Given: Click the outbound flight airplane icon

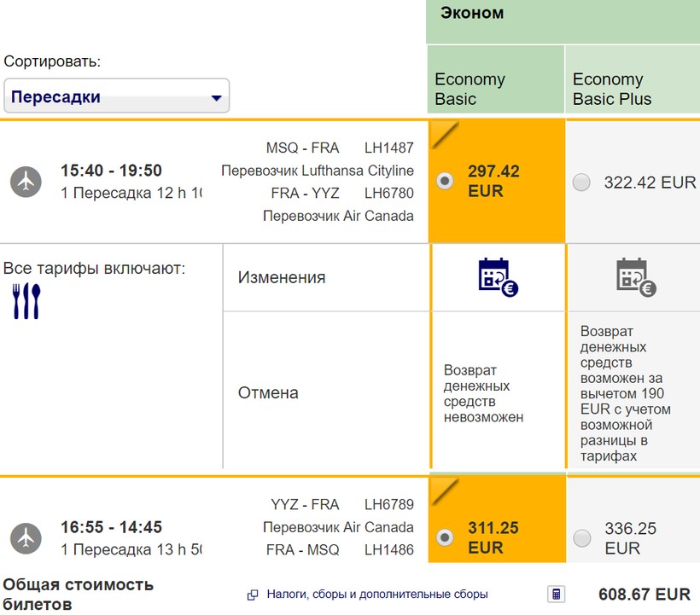Looking at the screenshot, I should (26, 182).
